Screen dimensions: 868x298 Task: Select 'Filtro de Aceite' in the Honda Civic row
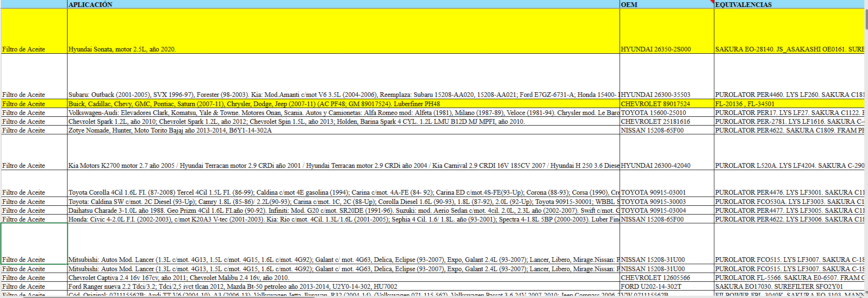[x=34, y=219]
